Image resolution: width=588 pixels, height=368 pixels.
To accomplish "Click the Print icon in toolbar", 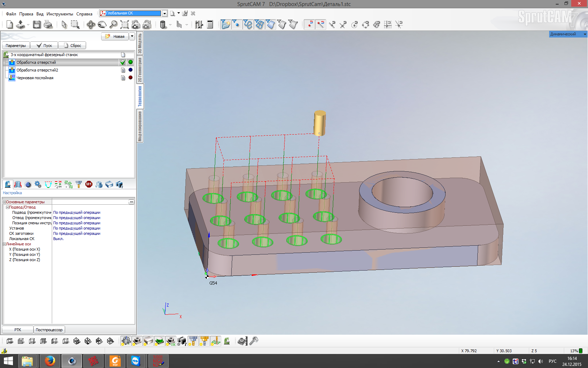I will tap(48, 25).
